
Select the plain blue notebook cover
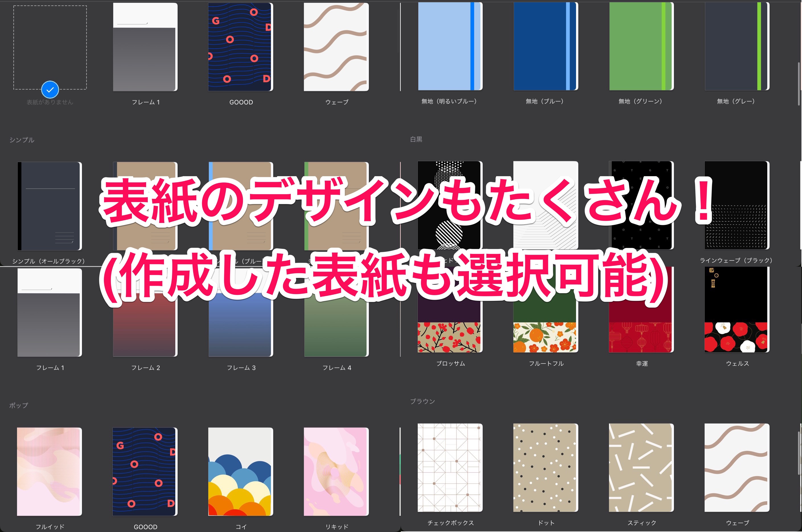[x=545, y=46]
